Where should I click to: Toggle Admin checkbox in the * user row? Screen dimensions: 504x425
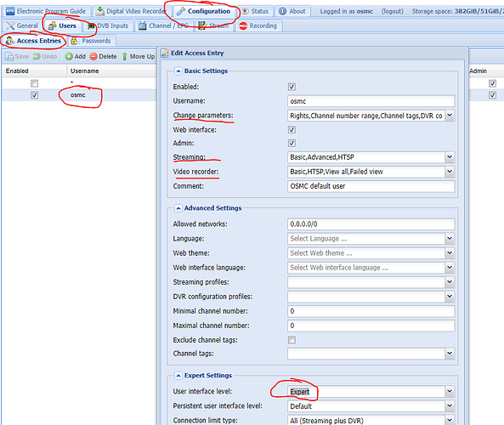pos(492,83)
